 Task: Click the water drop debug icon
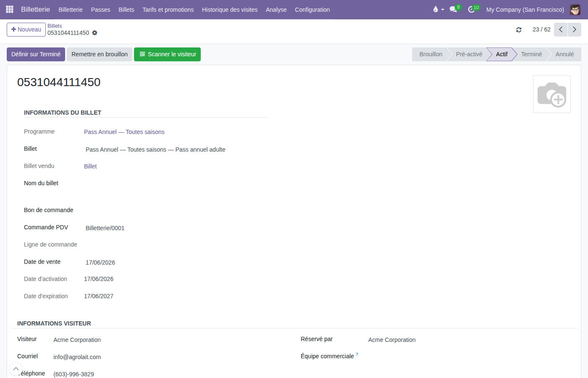tap(436, 9)
